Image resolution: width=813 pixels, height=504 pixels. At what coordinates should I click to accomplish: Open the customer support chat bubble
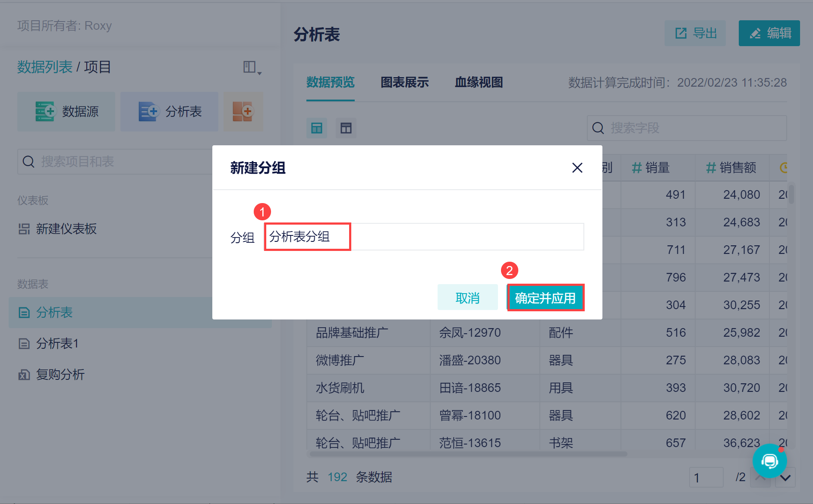click(x=769, y=461)
